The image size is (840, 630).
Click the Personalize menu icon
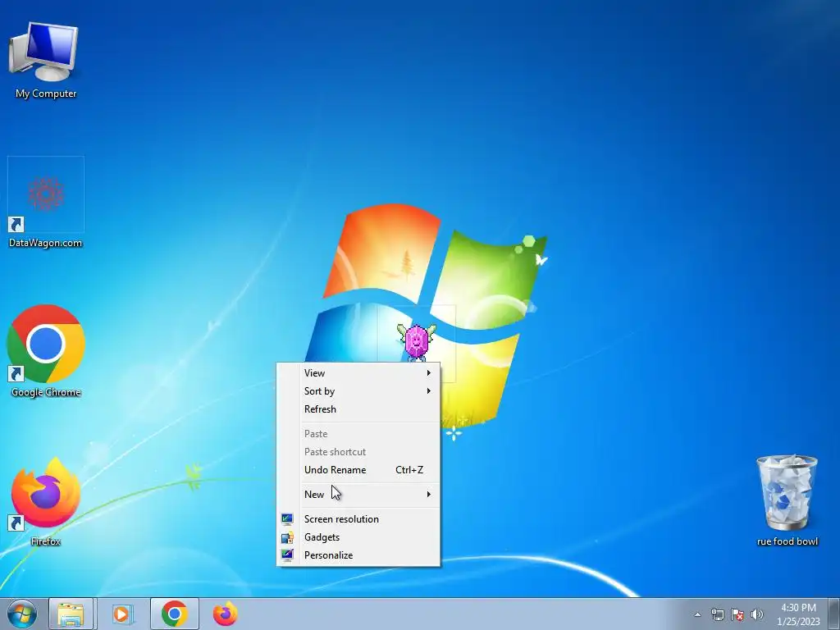click(x=287, y=555)
